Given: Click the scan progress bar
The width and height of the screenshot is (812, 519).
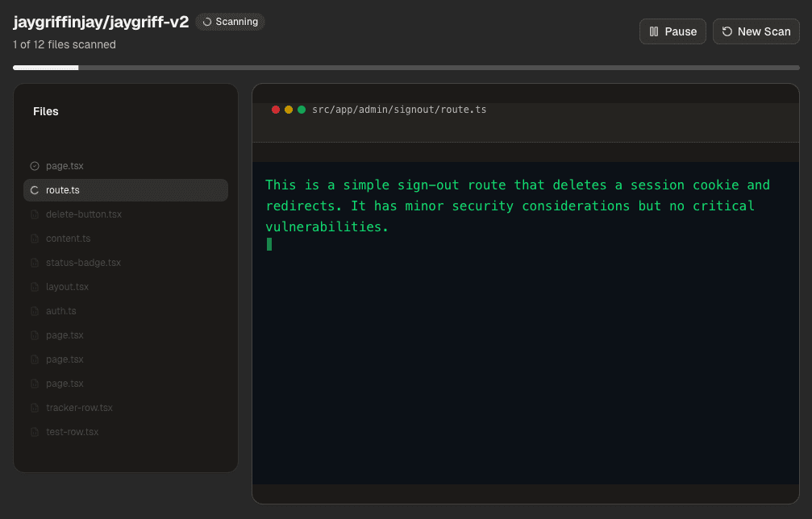Looking at the screenshot, I should click(406, 68).
